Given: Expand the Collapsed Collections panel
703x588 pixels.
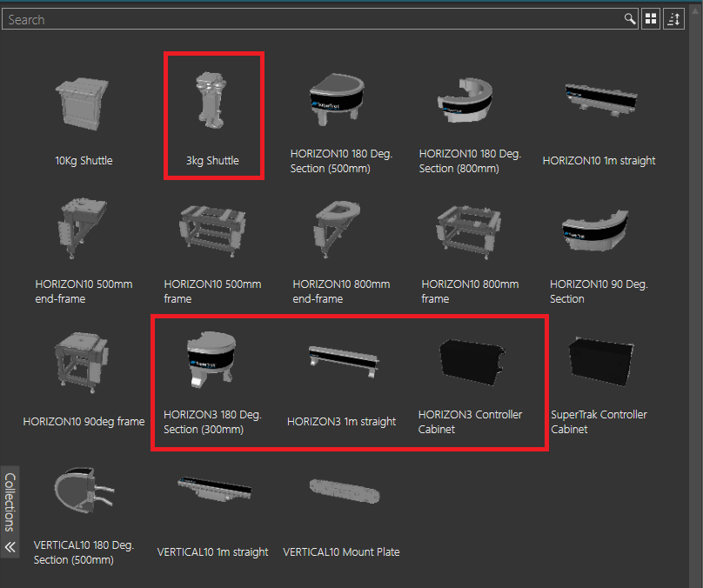Looking at the screenshot, I should pyautogui.click(x=10, y=511).
